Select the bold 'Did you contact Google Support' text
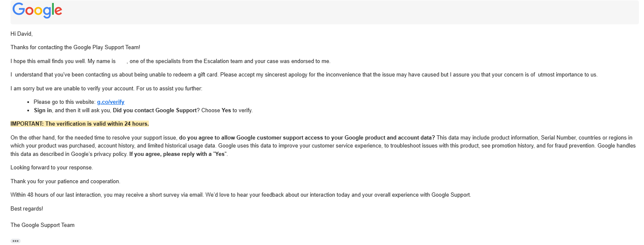Image resolution: width=644 pixels, height=245 pixels. [155, 111]
